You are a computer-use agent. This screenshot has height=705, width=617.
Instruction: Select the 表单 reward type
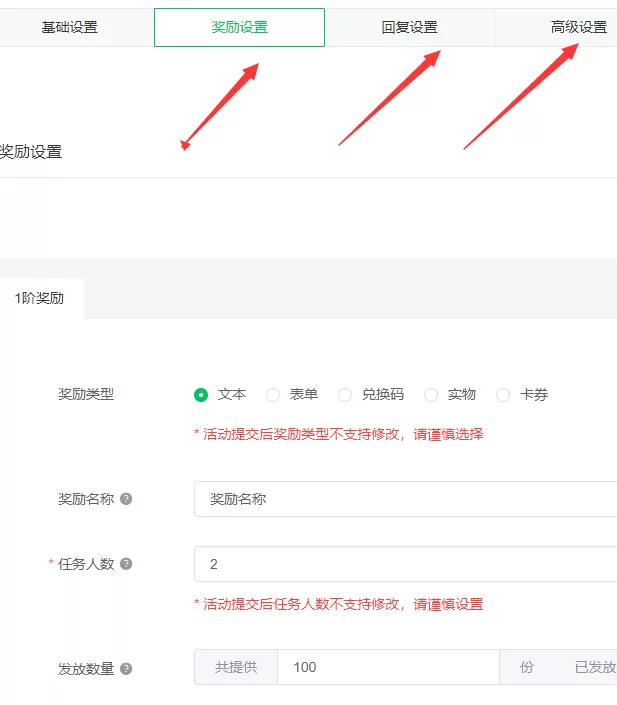pyautogui.click(x=273, y=395)
